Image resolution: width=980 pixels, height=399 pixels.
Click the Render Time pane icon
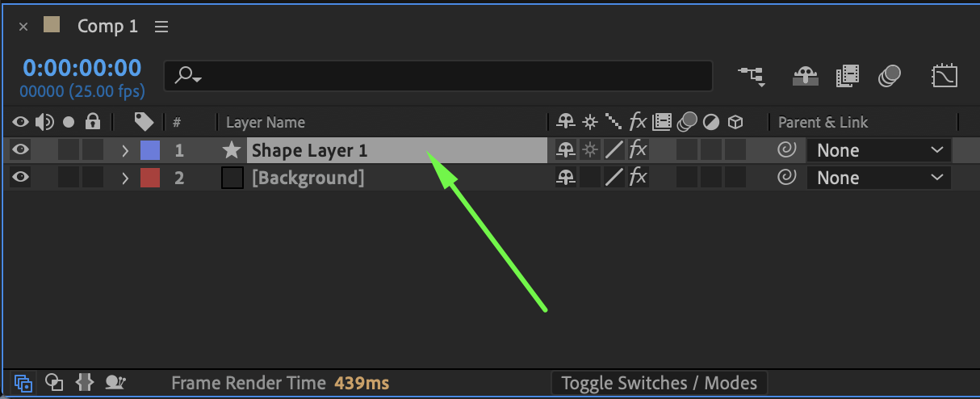[116, 383]
